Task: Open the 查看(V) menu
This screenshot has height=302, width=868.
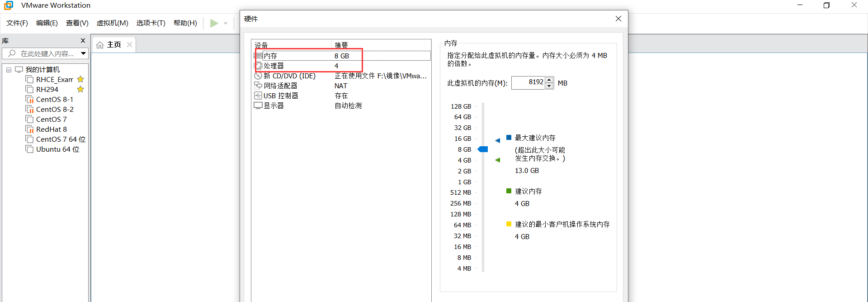Action: (x=77, y=23)
